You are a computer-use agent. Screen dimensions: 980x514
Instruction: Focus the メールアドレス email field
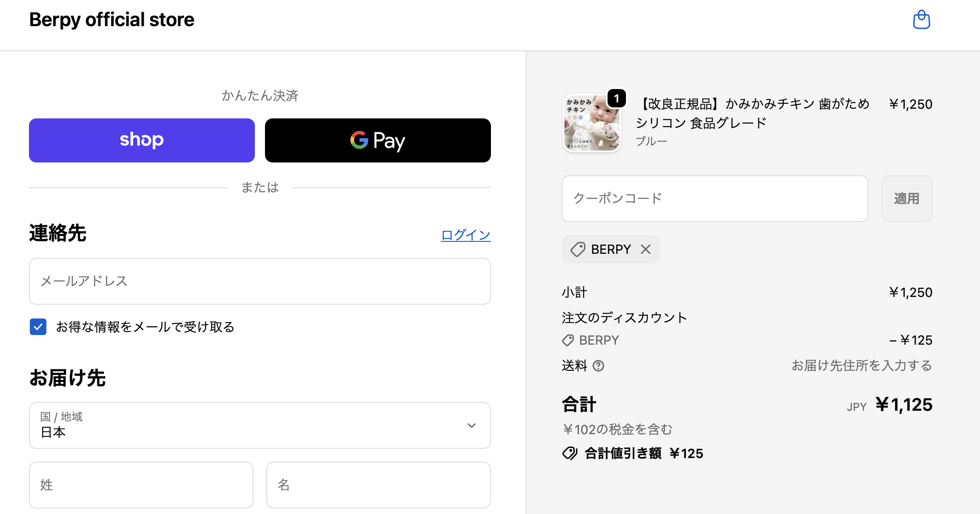click(259, 281)
